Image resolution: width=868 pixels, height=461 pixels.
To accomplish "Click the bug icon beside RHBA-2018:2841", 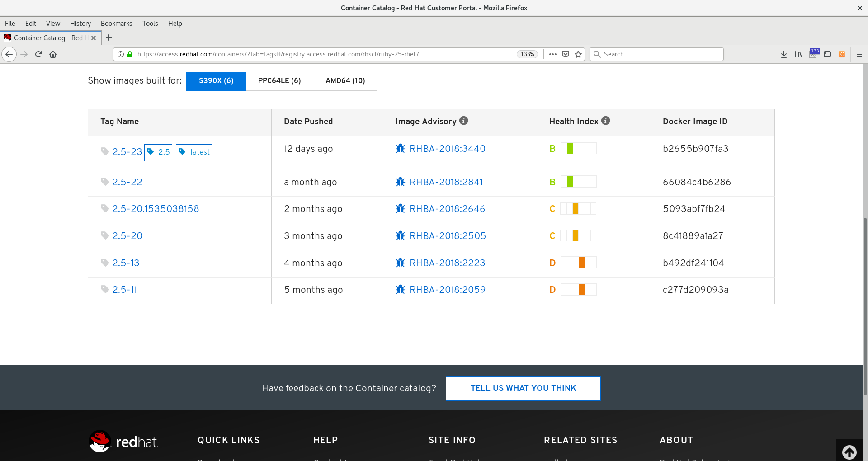I will point(400,182).
